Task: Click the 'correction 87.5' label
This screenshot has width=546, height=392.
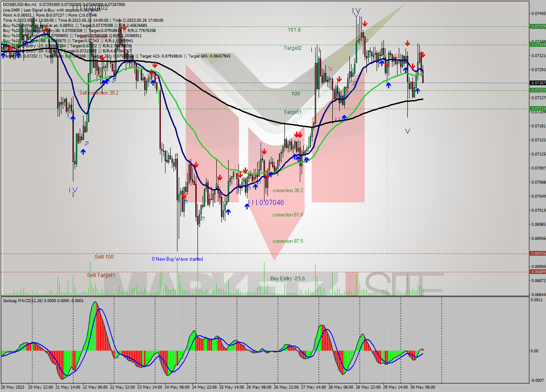Action: point(288,241)
